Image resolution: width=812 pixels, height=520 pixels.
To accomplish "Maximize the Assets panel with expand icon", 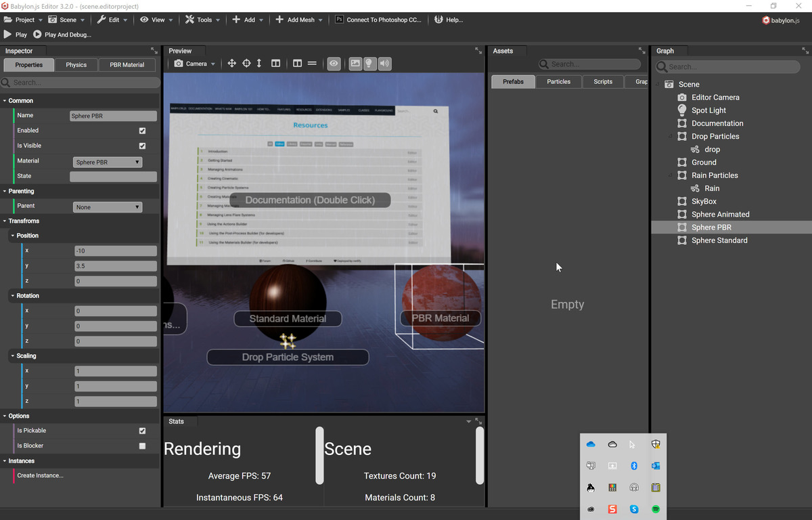I will click(x=641, y=51).
